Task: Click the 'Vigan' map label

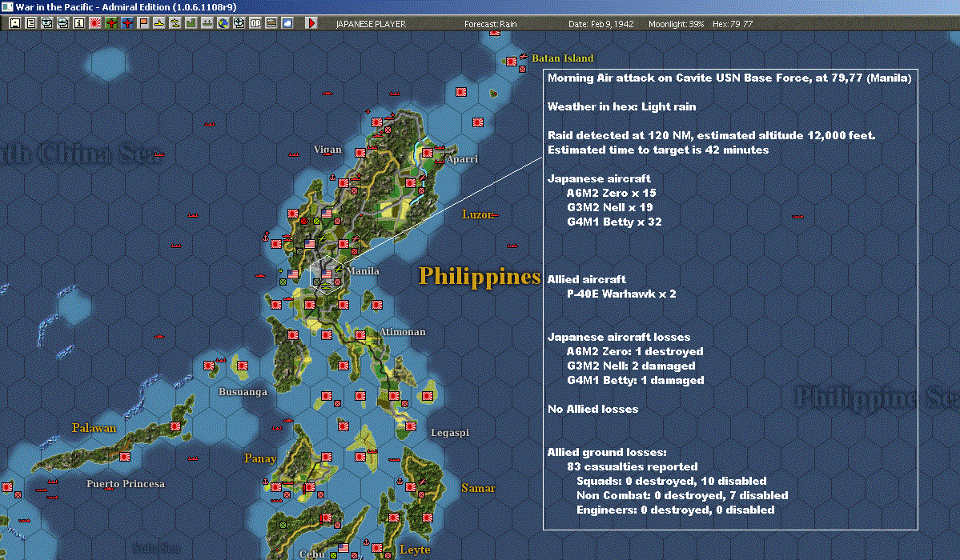Action: (327, 150)
